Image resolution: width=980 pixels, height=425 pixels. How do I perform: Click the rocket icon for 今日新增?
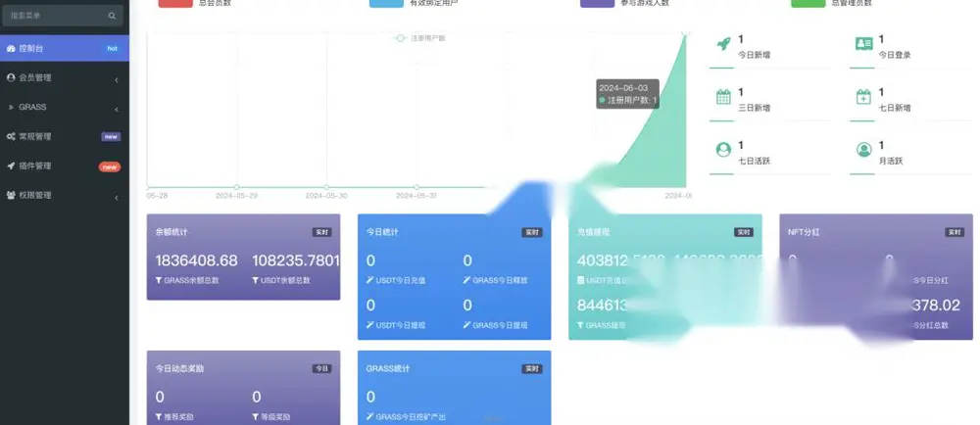tap(723, 44)
